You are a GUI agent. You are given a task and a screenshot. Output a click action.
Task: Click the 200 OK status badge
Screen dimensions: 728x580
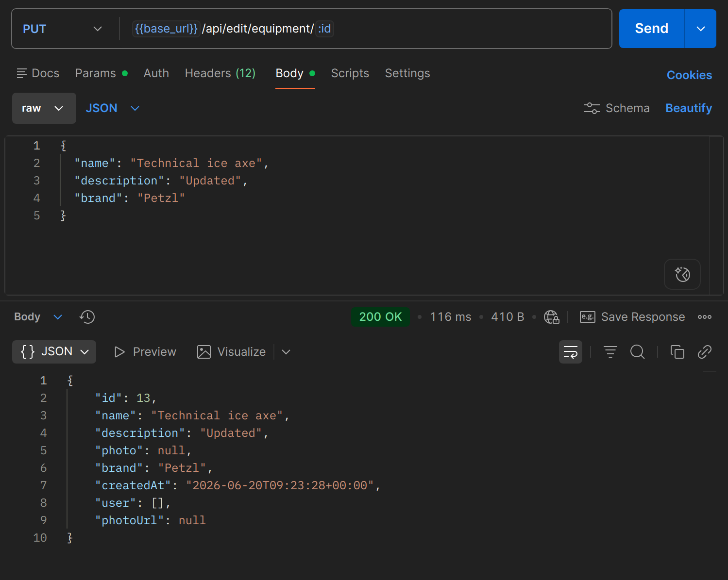[380, 317]
